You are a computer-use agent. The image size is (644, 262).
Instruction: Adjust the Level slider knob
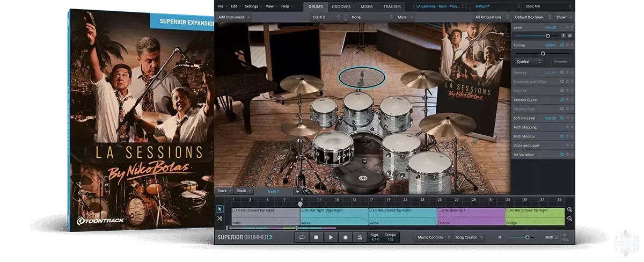[547, 35]
